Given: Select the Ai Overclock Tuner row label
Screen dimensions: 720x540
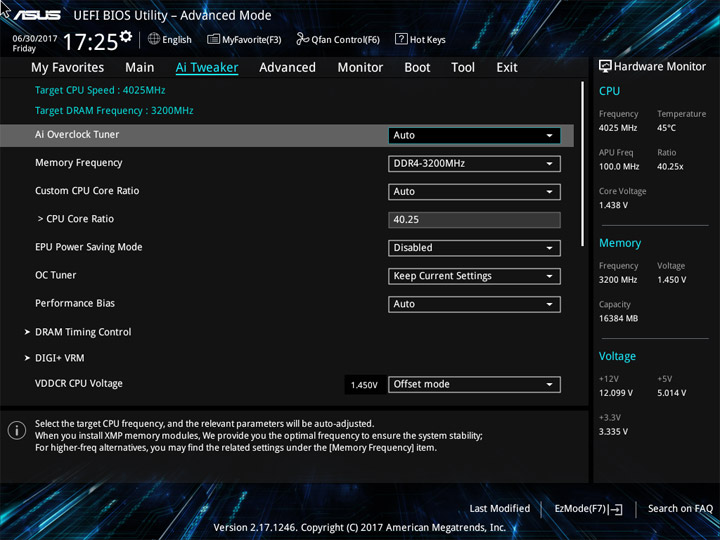Looking at the screenshot, I should [x=77, y=135].
